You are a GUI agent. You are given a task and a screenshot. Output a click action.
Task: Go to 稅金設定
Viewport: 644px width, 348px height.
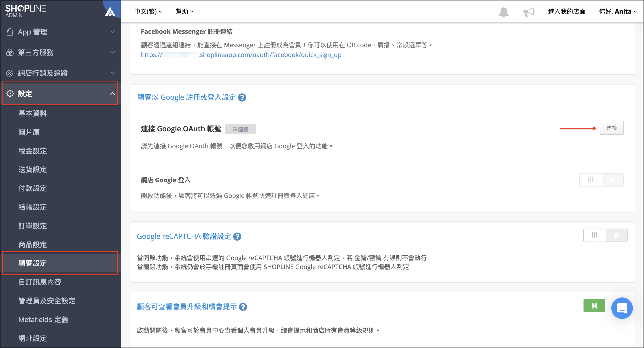(x=32, y=151)
